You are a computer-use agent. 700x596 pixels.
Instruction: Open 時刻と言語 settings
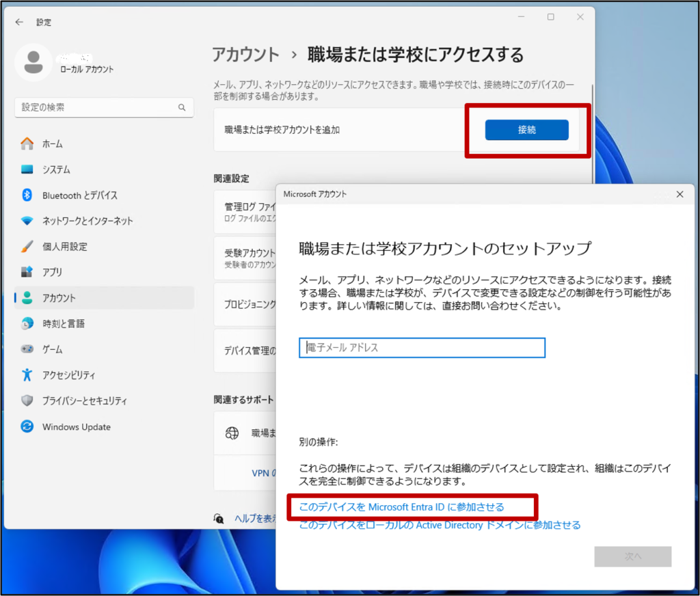pyautogui.click(x=104, y=324)
